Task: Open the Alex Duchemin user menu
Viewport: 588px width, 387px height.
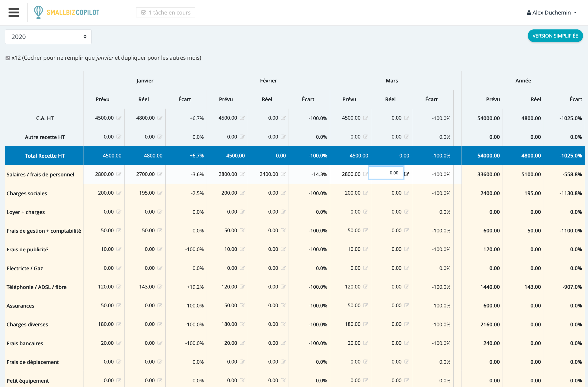Action: coord(551,13)
